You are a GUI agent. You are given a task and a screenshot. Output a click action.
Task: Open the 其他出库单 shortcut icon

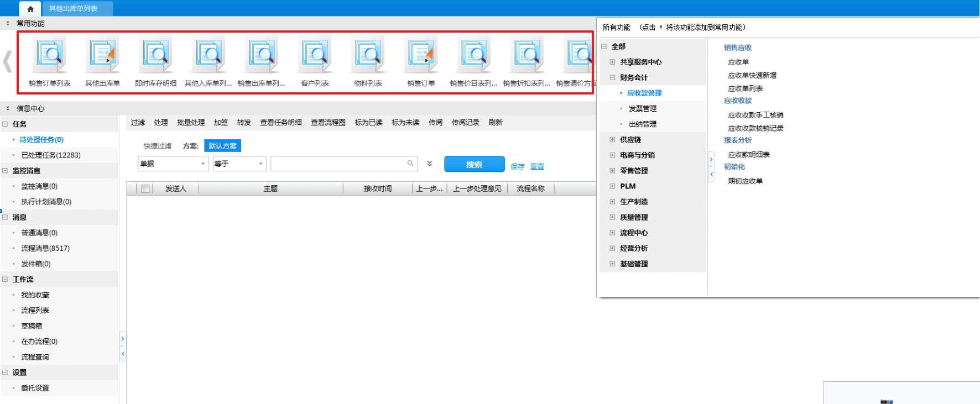tap(103, 55)
